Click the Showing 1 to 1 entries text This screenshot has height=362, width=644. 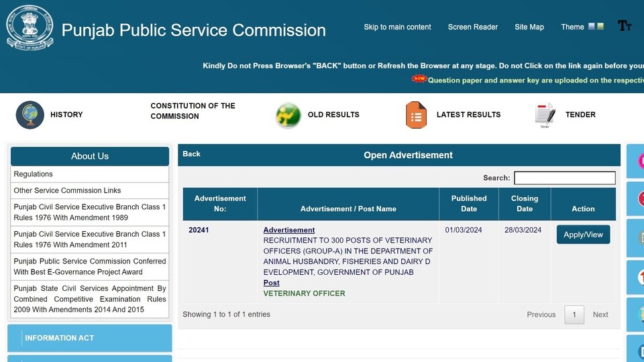pos(226,314)
